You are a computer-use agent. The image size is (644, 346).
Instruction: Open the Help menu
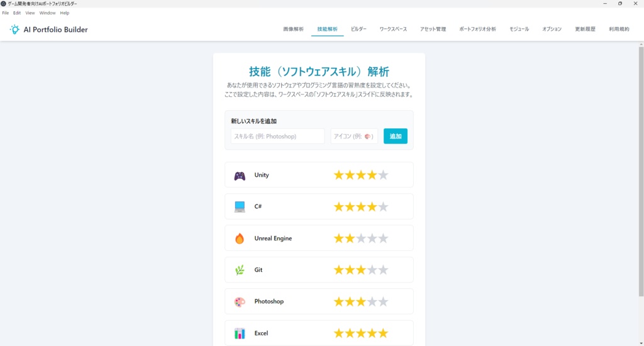[x=65, y=13]
